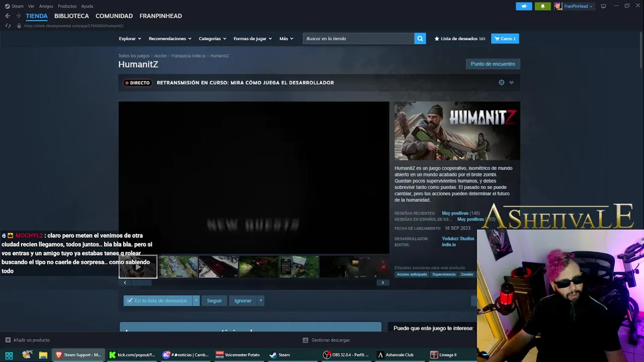Click the padlock icon beside the URL
This screenshot has height=362, width=644.
tap(19, 26)
